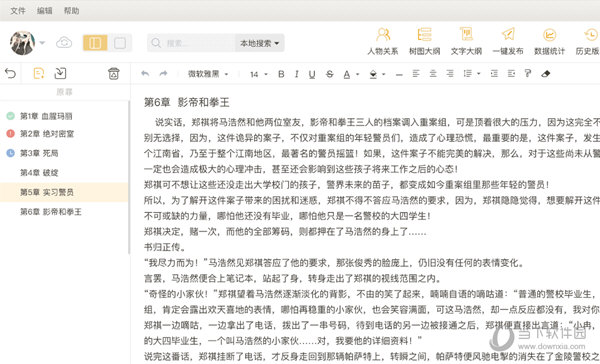
Task: Click the back arrow above chapter list
Action: [x=10, y=73]
